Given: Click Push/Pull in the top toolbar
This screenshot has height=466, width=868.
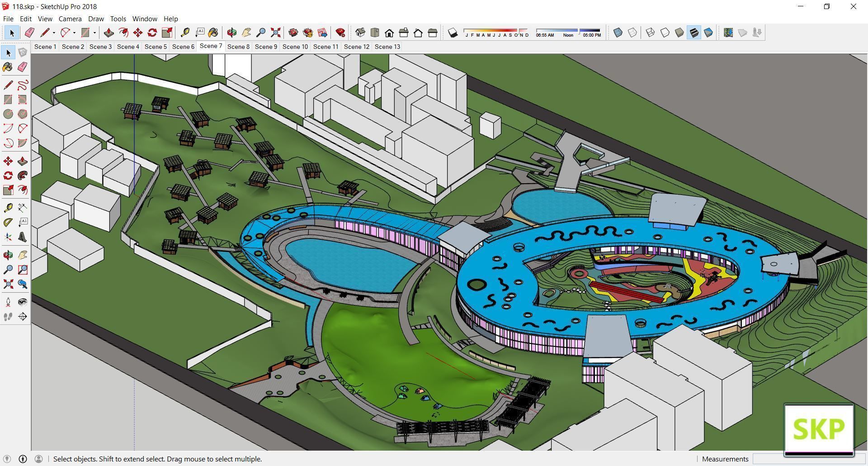Looking at the screenshot, I should [x=109, y=33].
